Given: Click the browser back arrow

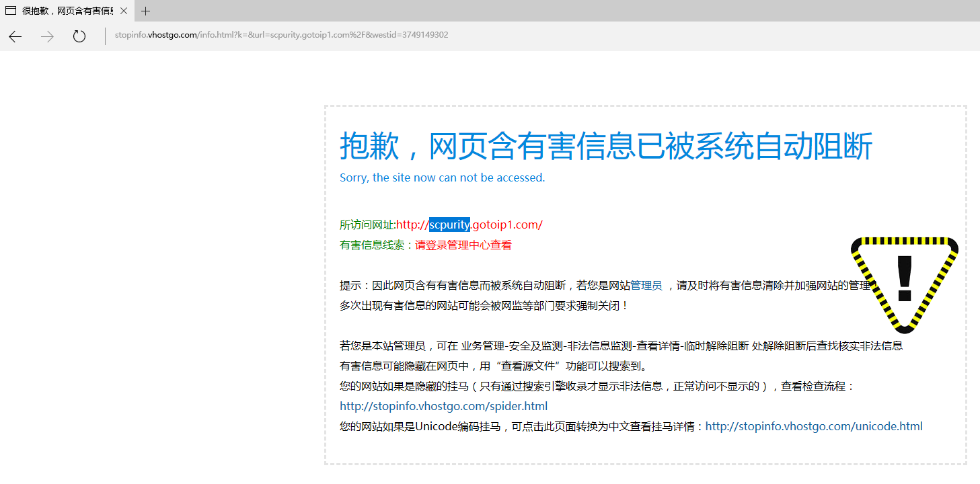Looking at the screenshot, I should [15, 36].
